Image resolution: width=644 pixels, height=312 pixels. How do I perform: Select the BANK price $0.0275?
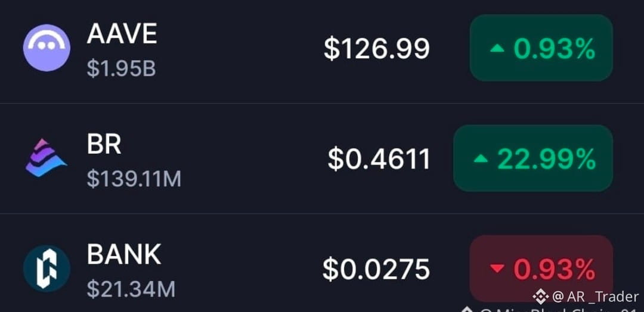376,269
